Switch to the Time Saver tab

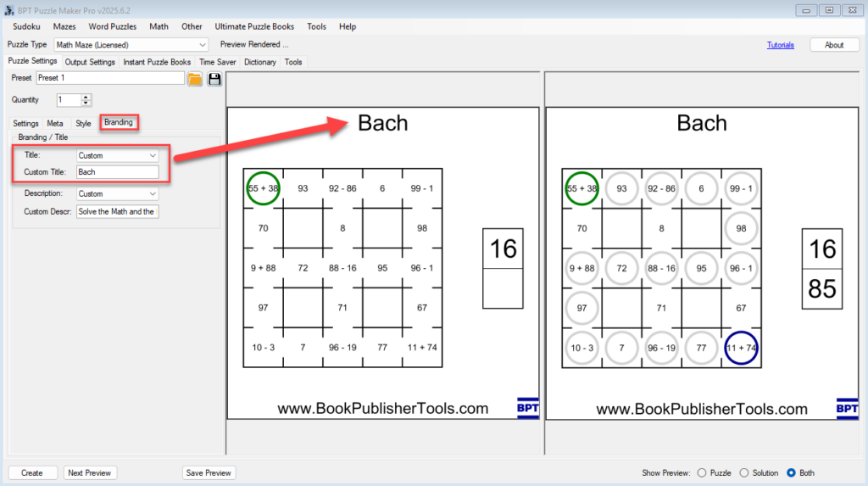218,62
